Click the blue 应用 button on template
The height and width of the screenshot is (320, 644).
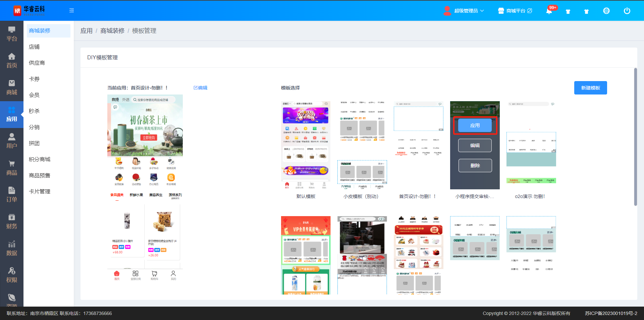point(475,125)
